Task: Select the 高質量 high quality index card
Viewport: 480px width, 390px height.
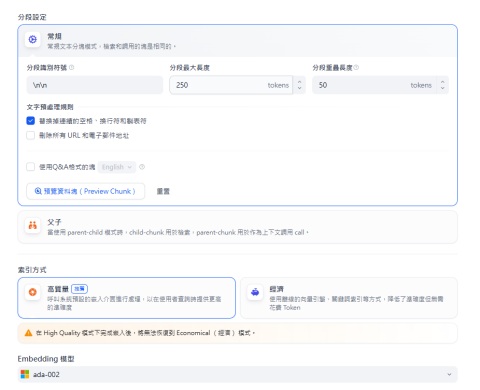Action: click(127, 298)
